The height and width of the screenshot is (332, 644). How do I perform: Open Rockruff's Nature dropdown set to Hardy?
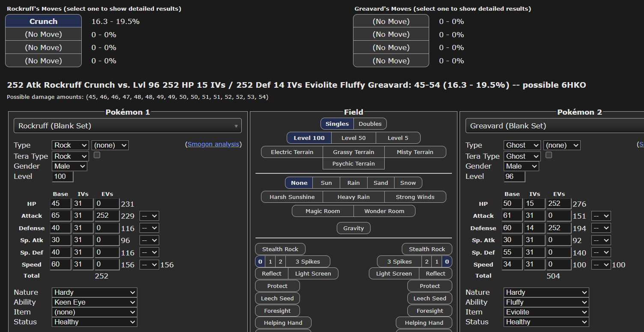95,293
